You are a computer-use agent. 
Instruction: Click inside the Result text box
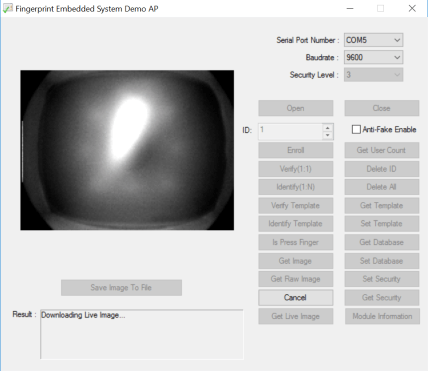142,334
